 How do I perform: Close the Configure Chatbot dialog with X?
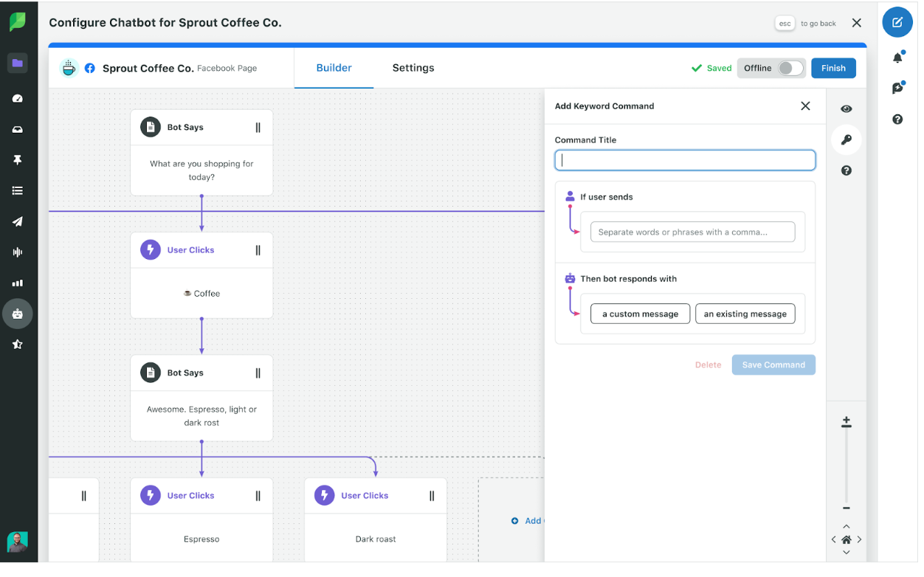tap(857, 23)
